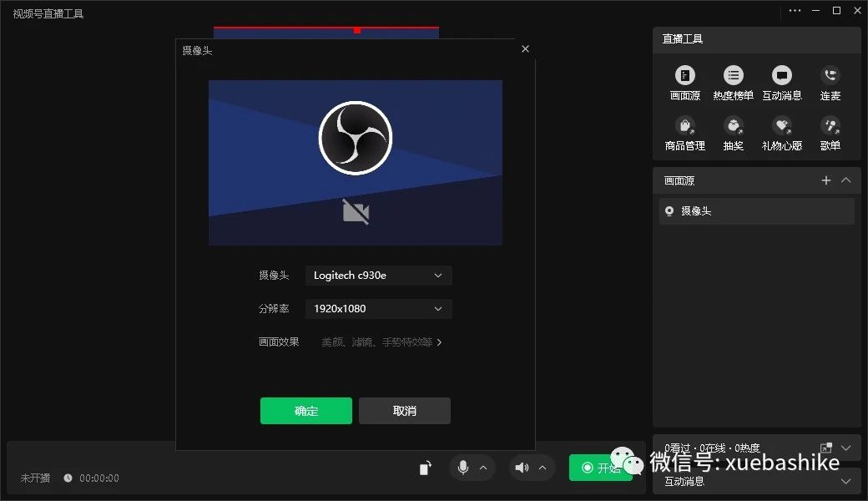The height and width of the screenshot is (501, 868).
Task: Toggle the speaker volume icon
Action: (522, 468)
